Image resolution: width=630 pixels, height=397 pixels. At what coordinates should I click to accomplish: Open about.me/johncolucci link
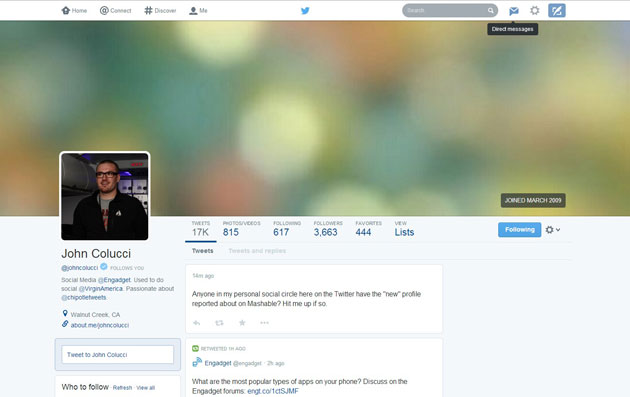pos(100,325)
